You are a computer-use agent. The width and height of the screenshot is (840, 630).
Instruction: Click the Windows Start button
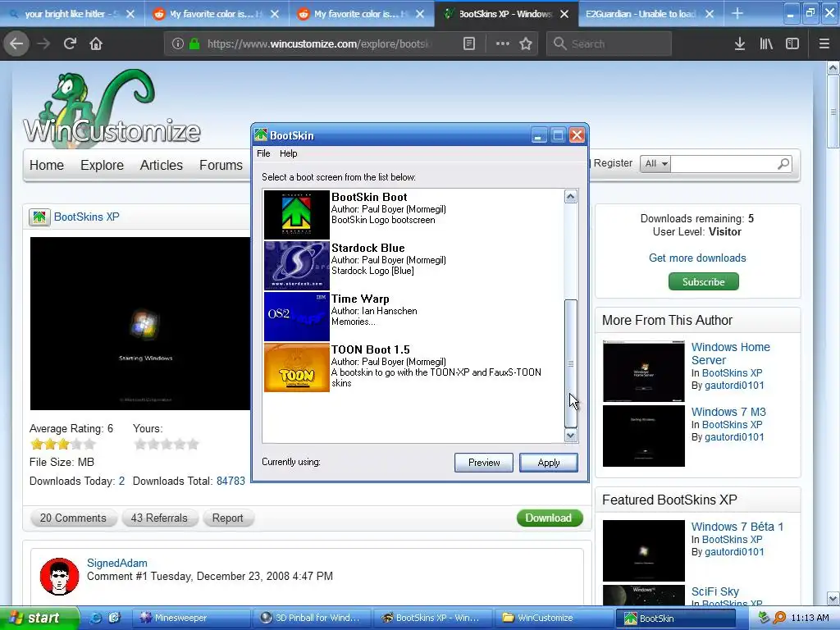tap(39, 618)
